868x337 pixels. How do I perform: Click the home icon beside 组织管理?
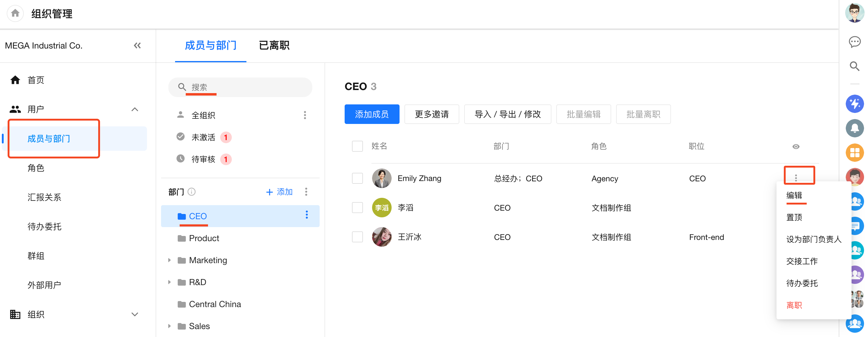[15, 13]
